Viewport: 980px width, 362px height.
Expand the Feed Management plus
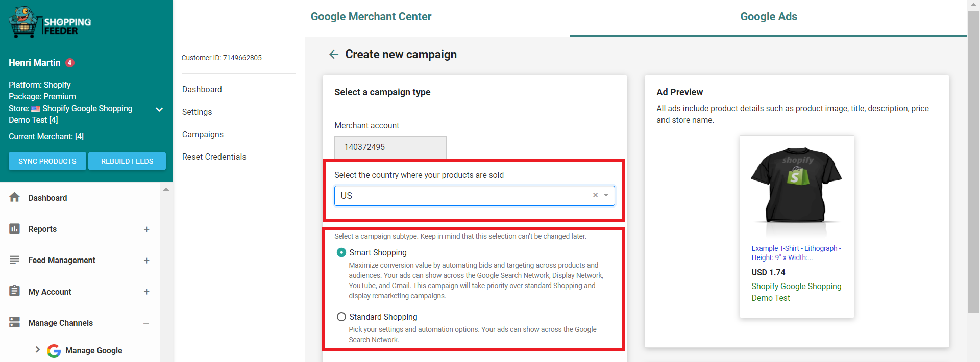pos(146,261)
